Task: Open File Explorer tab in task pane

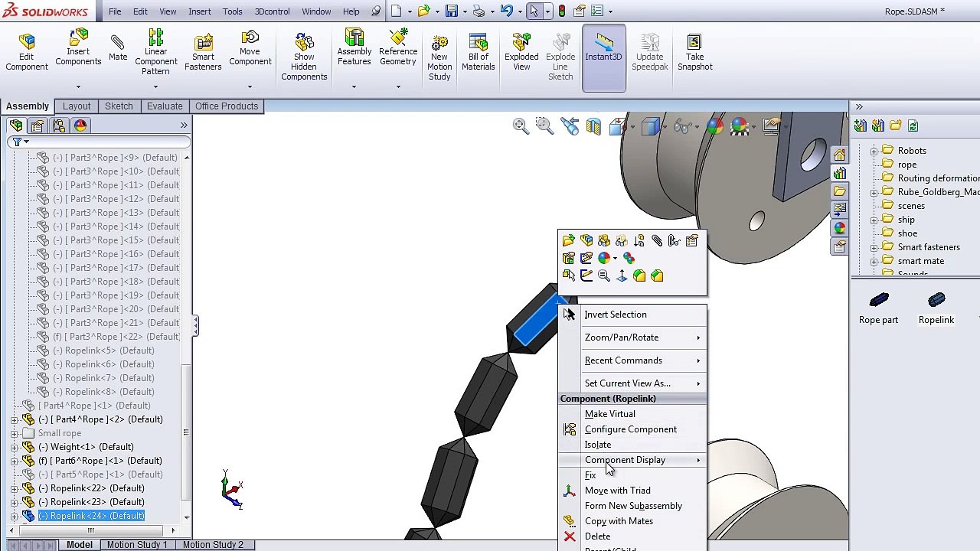Action: pos(840,191)
